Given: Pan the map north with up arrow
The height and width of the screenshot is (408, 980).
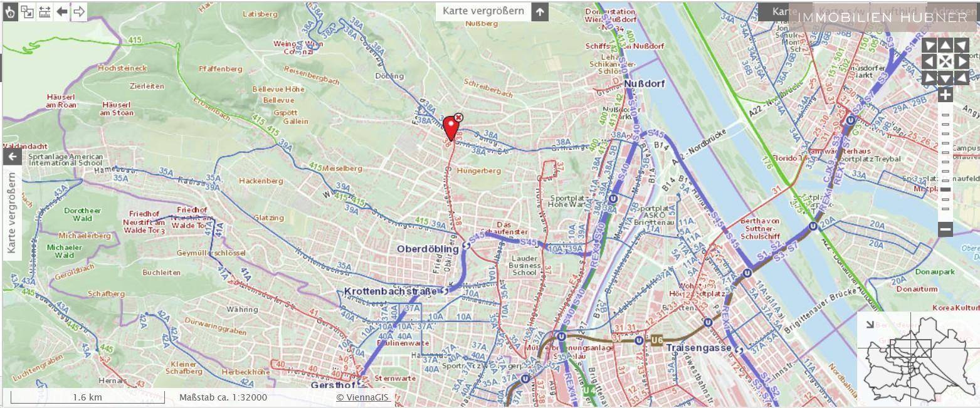Looking at the screenshot, I should click(946, 45).
